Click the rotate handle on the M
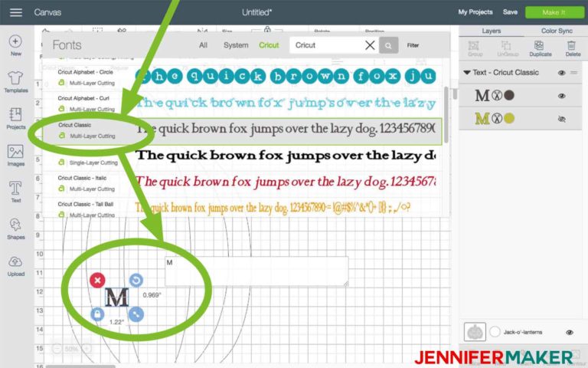This screenshot has height=368, width=588. 136,280
